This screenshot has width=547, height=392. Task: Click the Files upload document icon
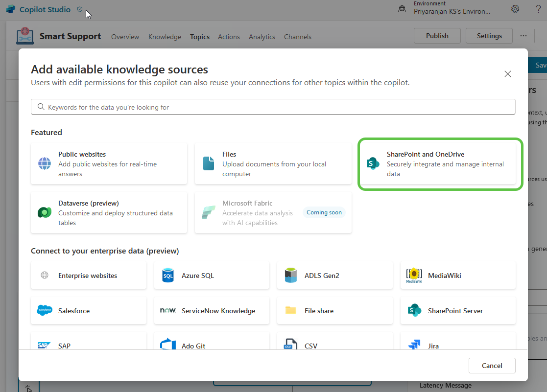pyautogui.click(x=209, y=164)
